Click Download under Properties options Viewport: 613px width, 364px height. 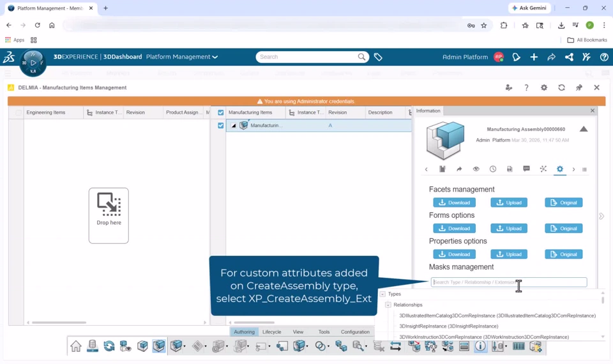454,254
